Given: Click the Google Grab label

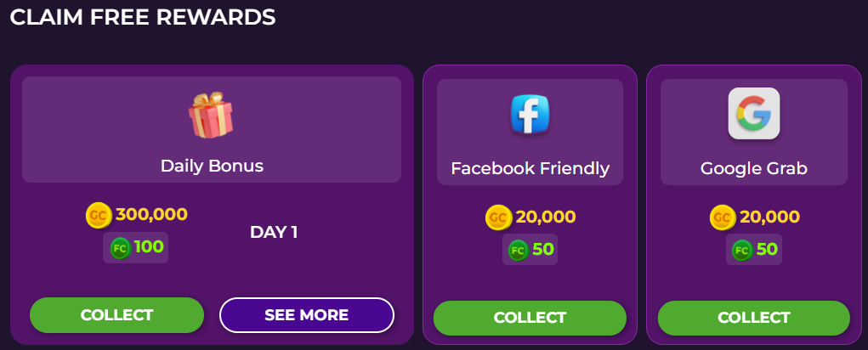Looking at the screenshot, I should (754, 168).
